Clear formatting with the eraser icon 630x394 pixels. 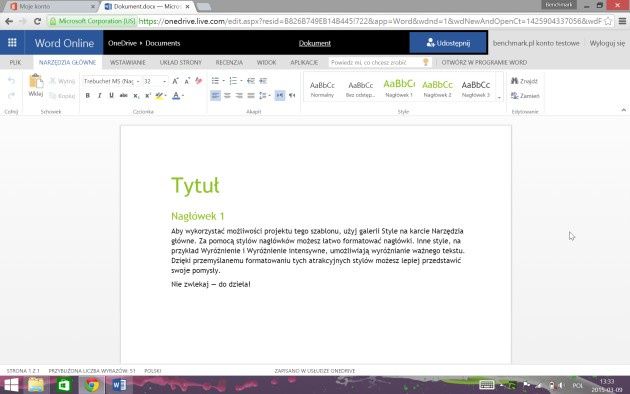(x=198, y=81)
